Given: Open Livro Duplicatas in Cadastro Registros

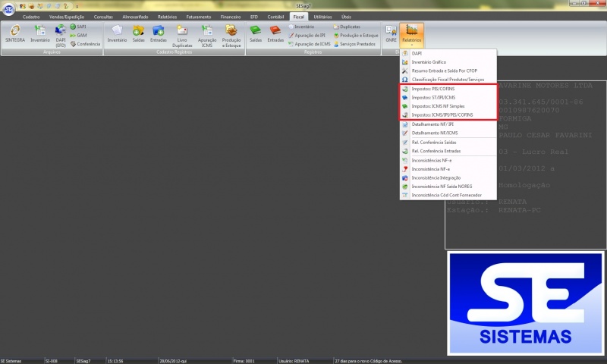Looking at the screenshot, I should [182, 34].
